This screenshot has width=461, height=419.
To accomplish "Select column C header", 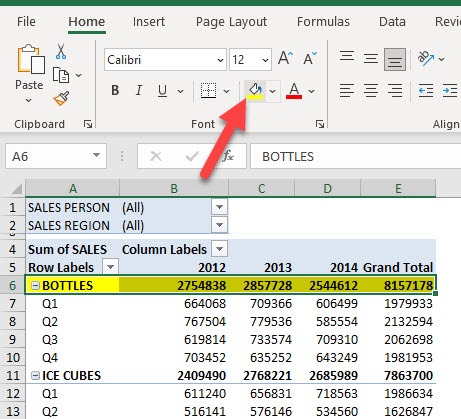I will pyautogui.click(x=261, y=189).
